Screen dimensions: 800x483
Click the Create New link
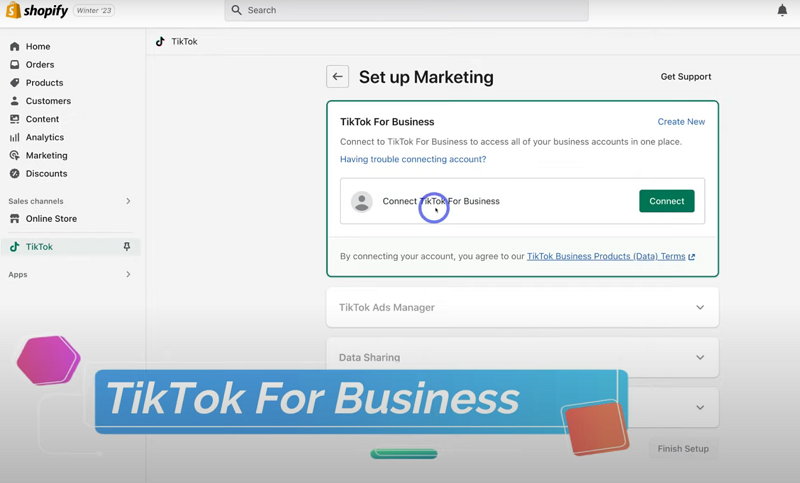[681, 122]
